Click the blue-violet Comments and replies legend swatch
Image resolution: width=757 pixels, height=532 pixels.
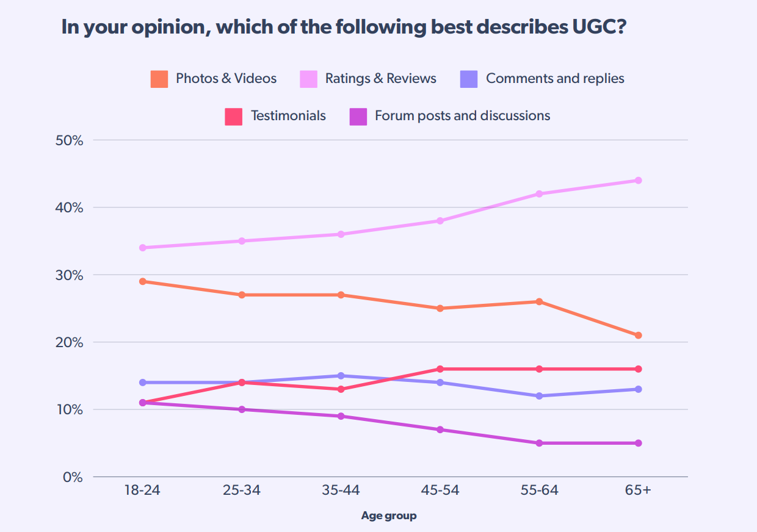(469, 79)
